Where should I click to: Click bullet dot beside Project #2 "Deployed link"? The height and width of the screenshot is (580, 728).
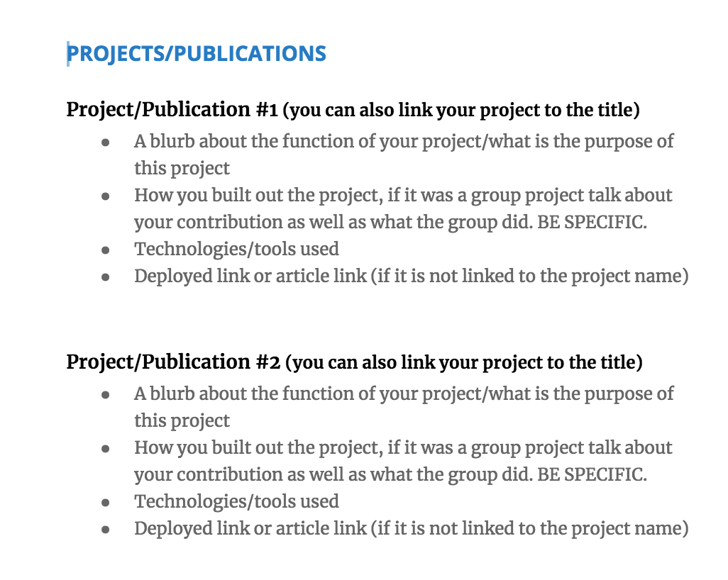[105, 530]
